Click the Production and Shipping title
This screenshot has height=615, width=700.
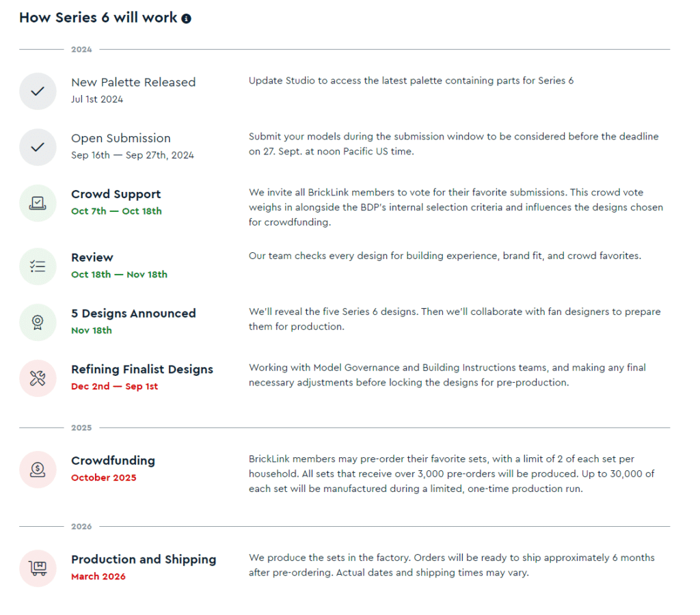[144, 560]
